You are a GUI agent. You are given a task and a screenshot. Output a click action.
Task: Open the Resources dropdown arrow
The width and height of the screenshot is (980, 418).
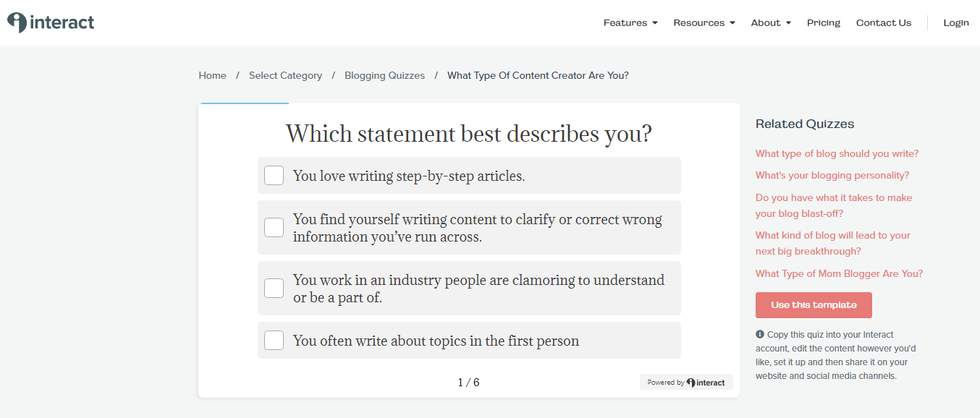click(x=732, y=23)
